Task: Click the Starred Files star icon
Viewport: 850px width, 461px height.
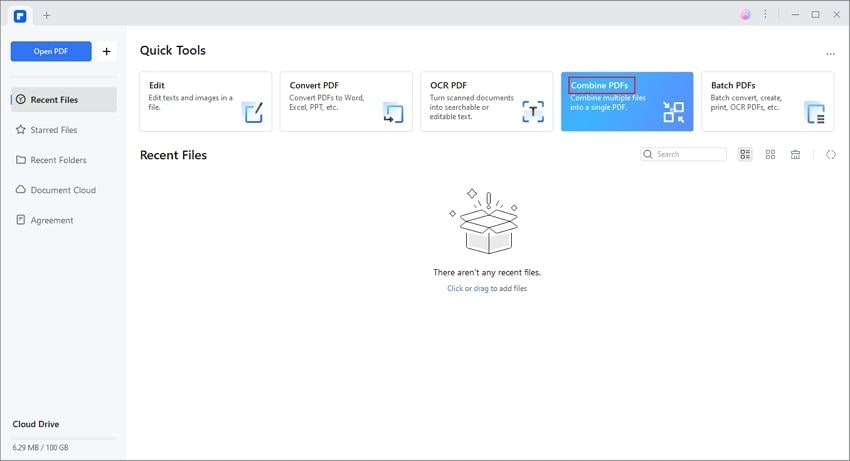Action: 21,130
